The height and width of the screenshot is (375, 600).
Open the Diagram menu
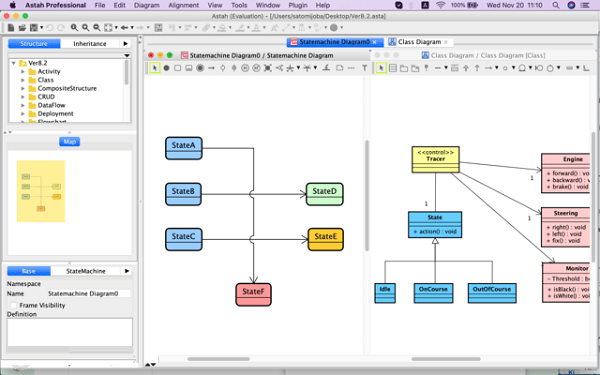point(147,5)
